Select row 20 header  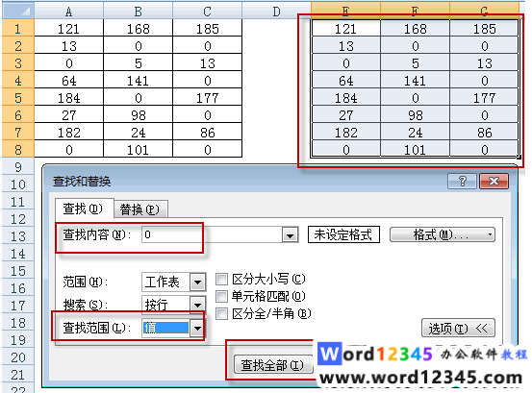(x=18, y=356)
